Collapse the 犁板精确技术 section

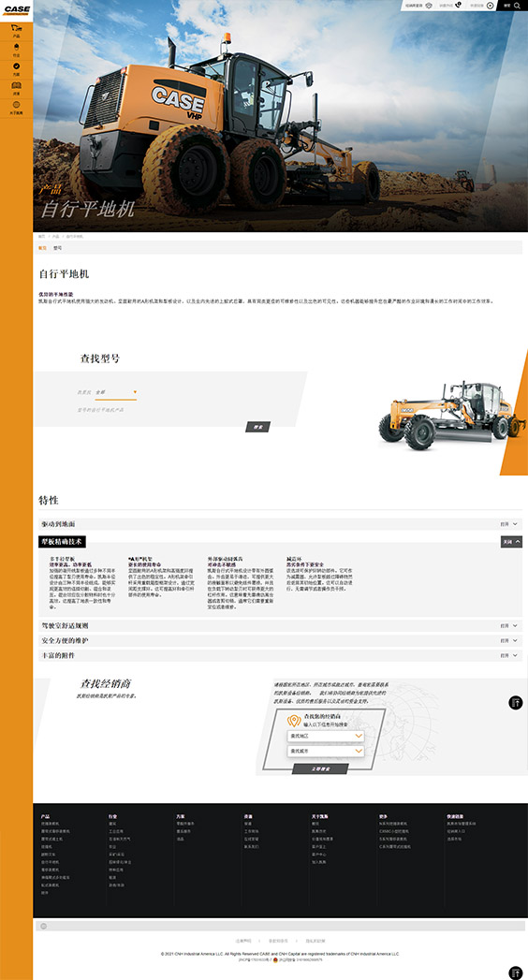click(x=511, y=542)
